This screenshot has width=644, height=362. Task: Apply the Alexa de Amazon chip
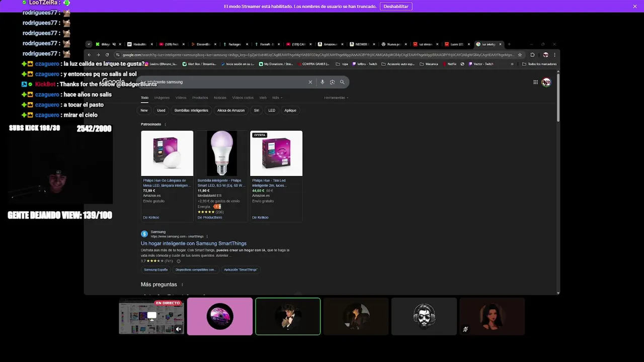coord(231,110)
